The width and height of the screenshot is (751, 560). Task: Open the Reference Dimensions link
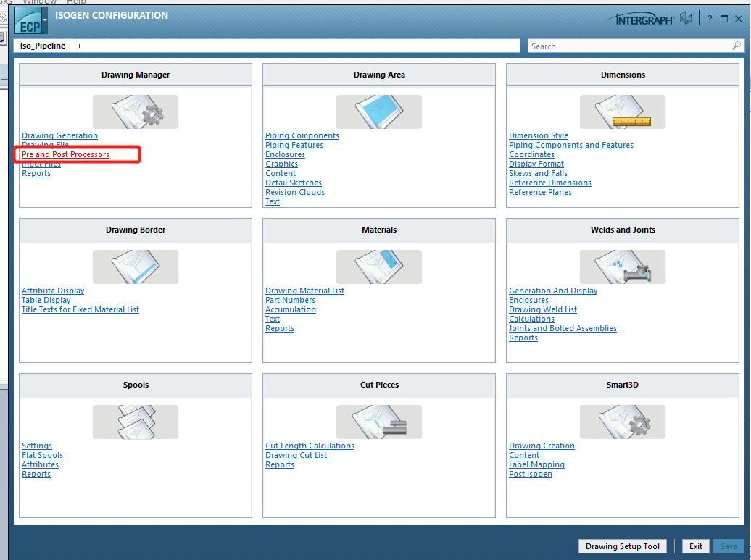(x=550, y=183)
